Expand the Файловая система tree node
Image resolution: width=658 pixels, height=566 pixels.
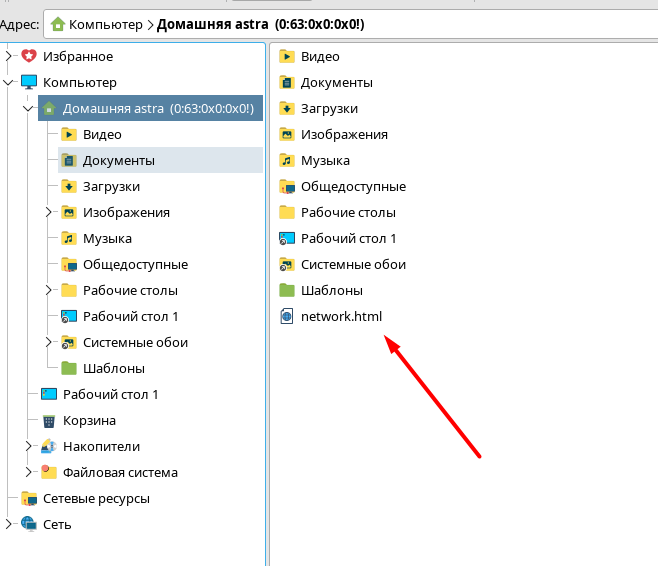(29, 472)
